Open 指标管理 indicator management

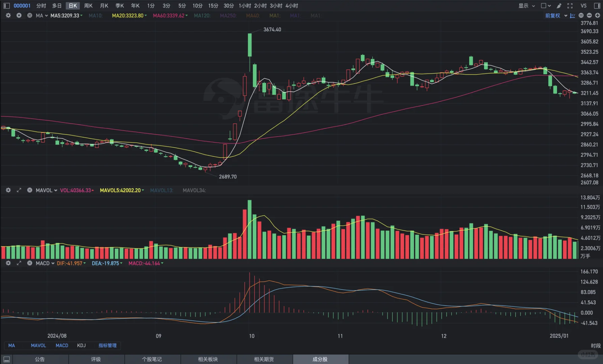pos(108,345)
